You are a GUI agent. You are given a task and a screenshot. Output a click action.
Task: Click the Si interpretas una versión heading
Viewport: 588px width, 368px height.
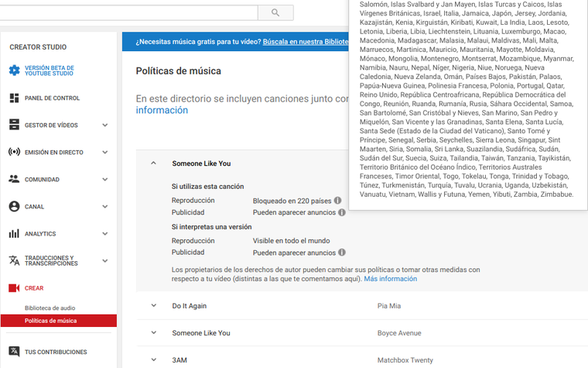coord(211,227)
